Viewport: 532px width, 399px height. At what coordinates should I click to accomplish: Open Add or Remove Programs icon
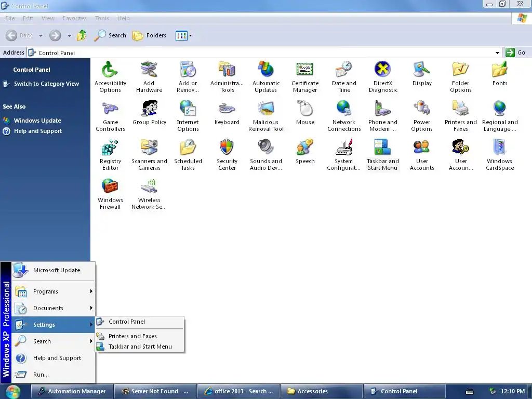point(188,77)
